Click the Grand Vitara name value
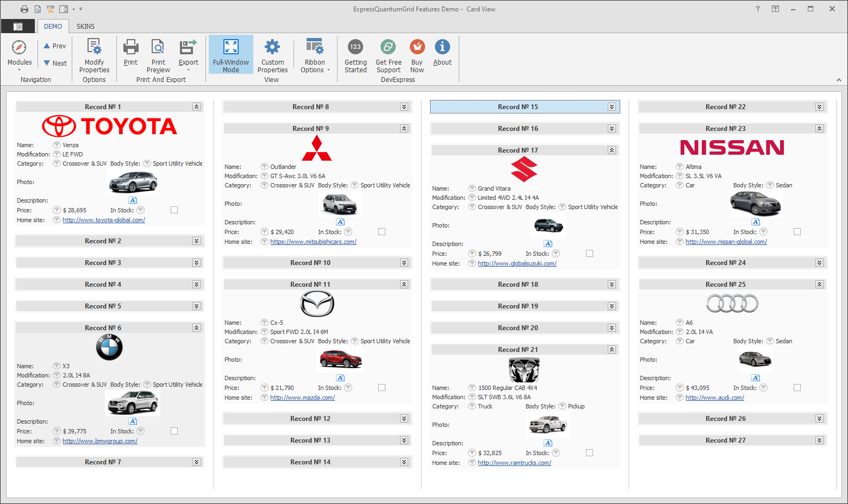Image resolution: width=848 pixels, height=504 pixels. click(494, 188)
